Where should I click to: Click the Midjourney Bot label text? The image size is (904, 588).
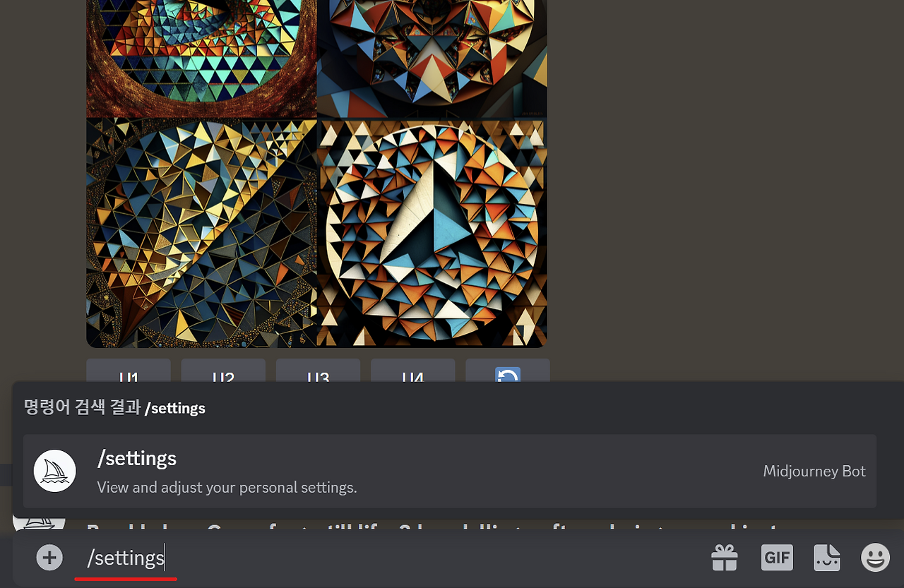pyautogui.click(x=814, y=471)
